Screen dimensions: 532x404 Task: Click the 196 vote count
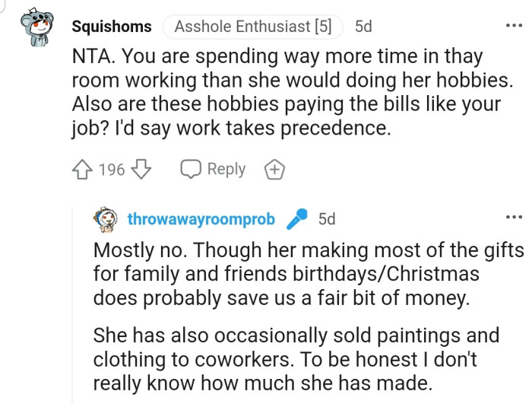(112, 169)
